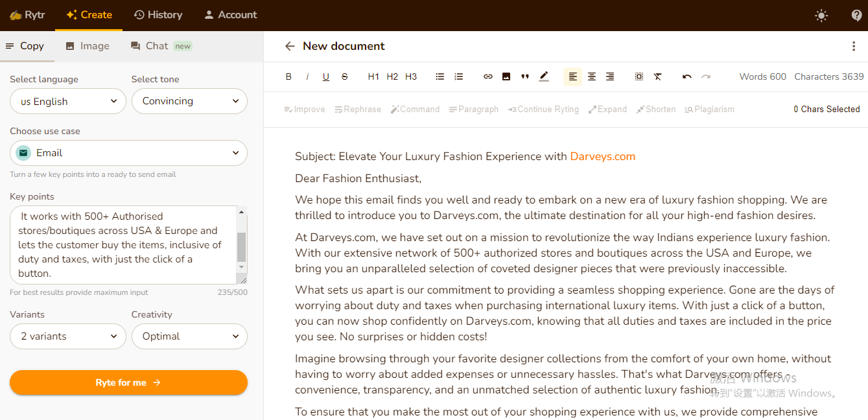This screenshot has height=420, width=868.
Task: Click the New document title
Action: pos(344,46)
